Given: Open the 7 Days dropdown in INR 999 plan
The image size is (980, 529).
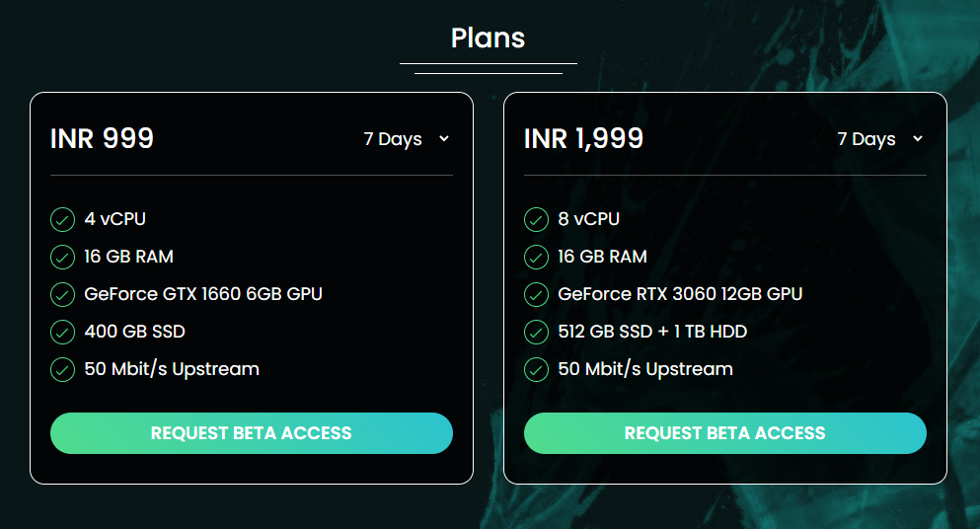Looking at the screenshot, I should pos(407,139).
